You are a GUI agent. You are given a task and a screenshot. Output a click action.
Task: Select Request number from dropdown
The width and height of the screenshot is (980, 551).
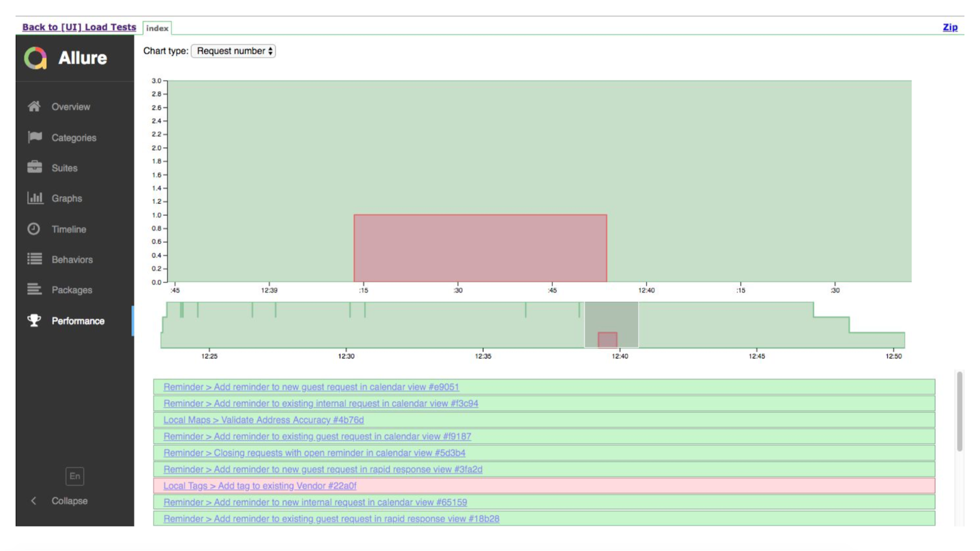(x=233, y=50)
